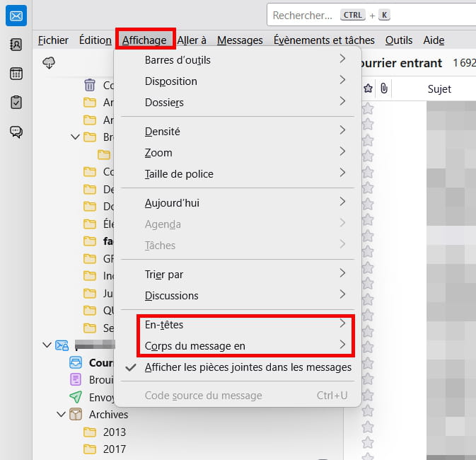Screen dimensions: 476x460
Task: Click the starred column header icon
Action: coord(368,88)
